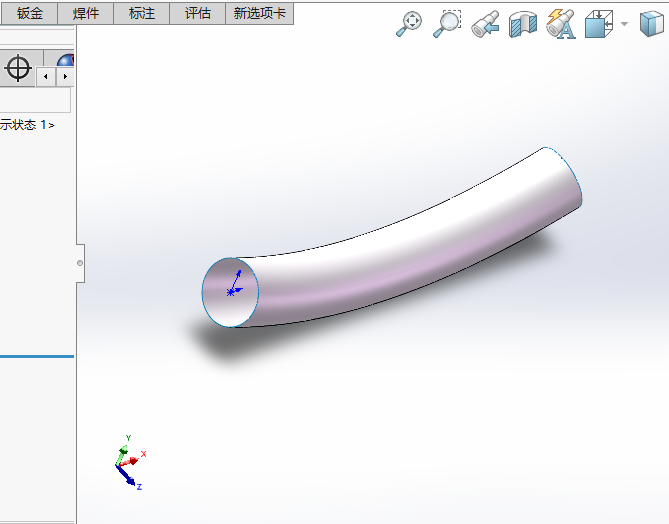This screenshot has width=669, height=524.
Task: Click the Z axis of the orientation triad
Action: 129,478
